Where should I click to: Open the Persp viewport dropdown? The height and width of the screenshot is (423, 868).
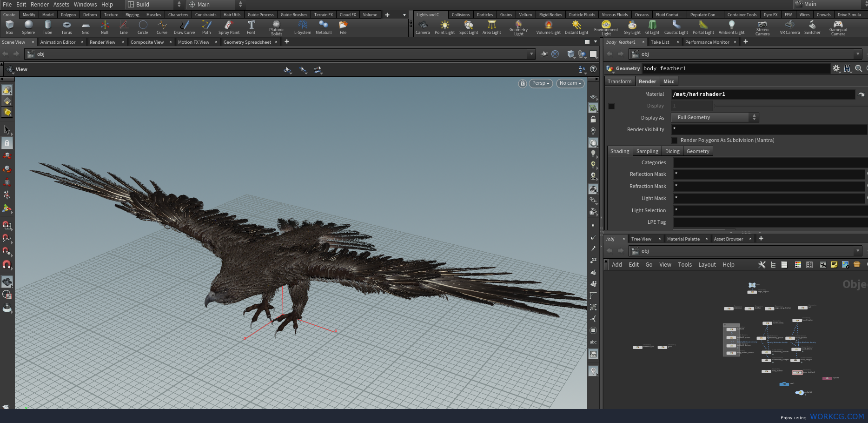tap(541, 83)
